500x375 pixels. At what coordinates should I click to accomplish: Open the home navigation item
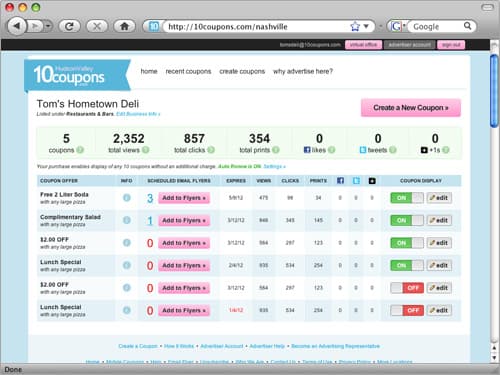(149, 71)
